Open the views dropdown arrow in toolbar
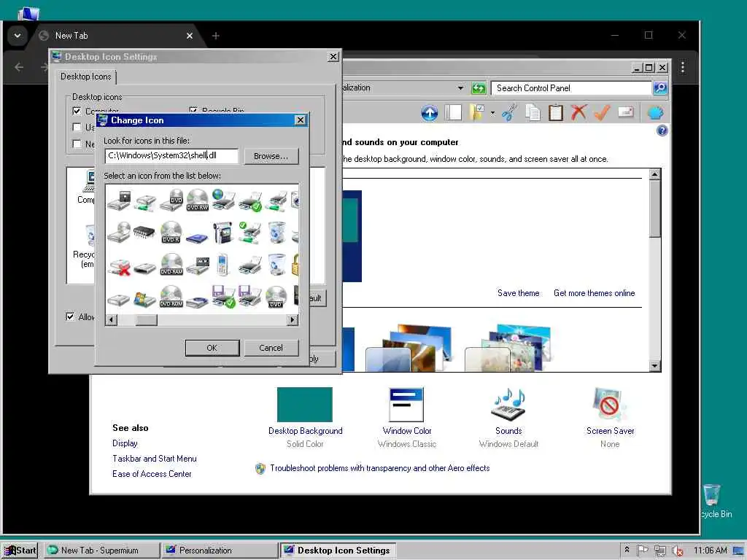The width and height of the screenshot is (747, 560). pyautogui.click(x=492, y=113)
